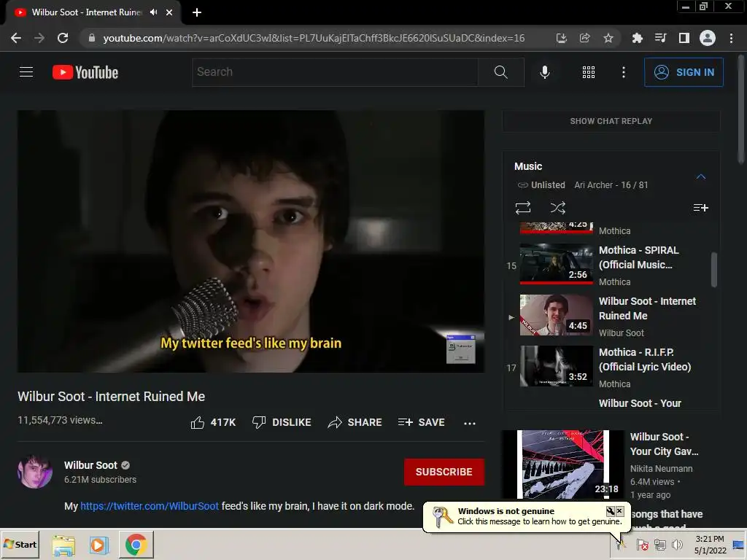Screen dimensions: 747x560
Task: Open the Chrome three-dot menu
Action: [x=731, y=38]
